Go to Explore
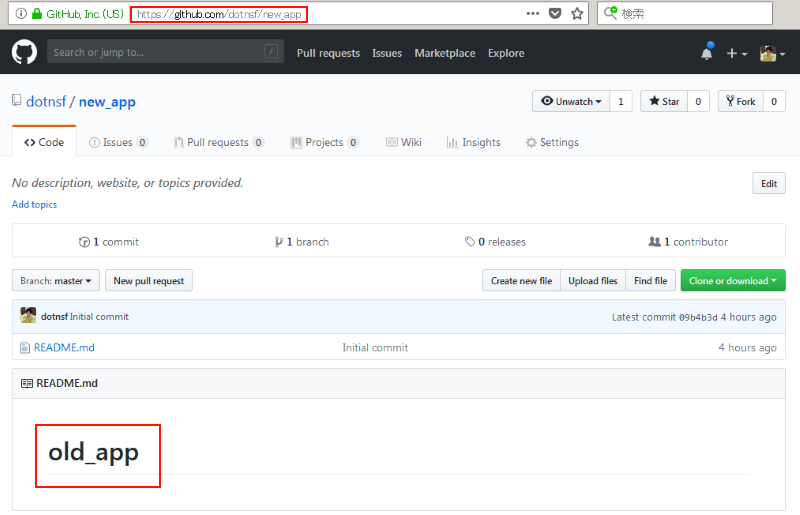This screenshot has height=515, width=800. pos(506,53)
